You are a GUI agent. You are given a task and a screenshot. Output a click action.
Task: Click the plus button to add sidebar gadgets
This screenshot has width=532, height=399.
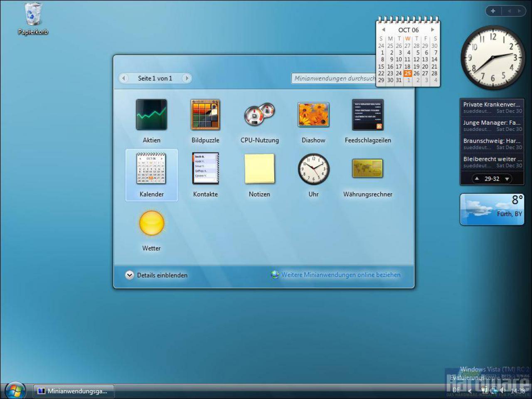pos(493,11)
